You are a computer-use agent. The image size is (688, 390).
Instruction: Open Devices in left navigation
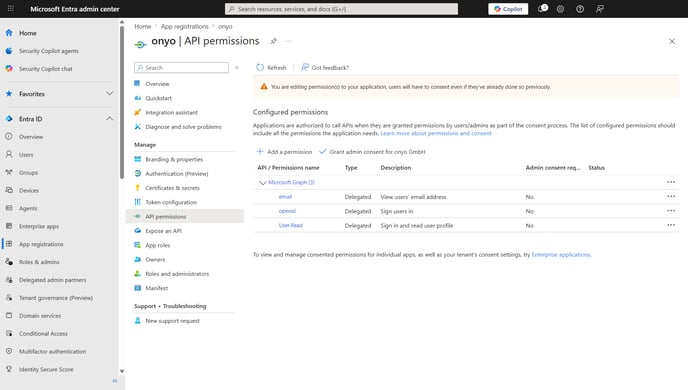29,190
